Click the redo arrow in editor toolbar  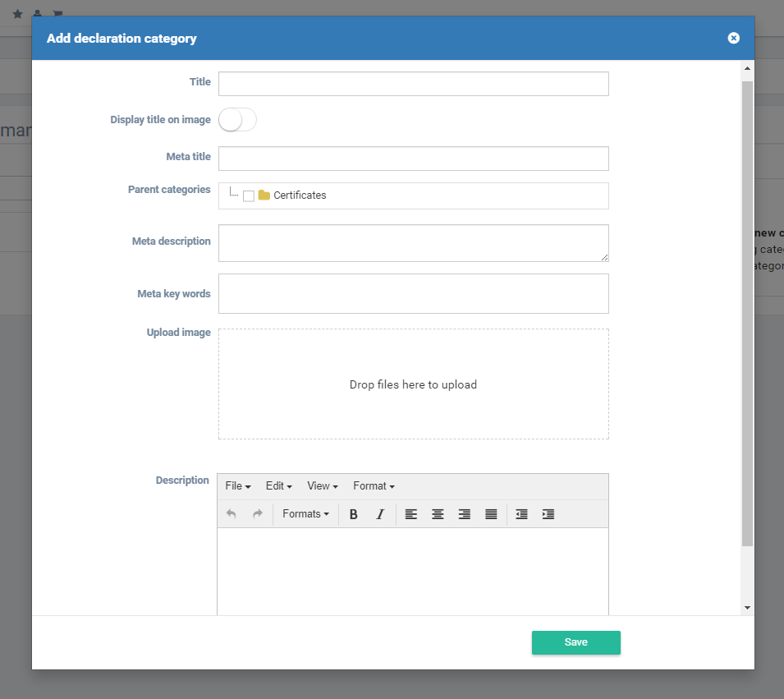(x=258, y=514)
